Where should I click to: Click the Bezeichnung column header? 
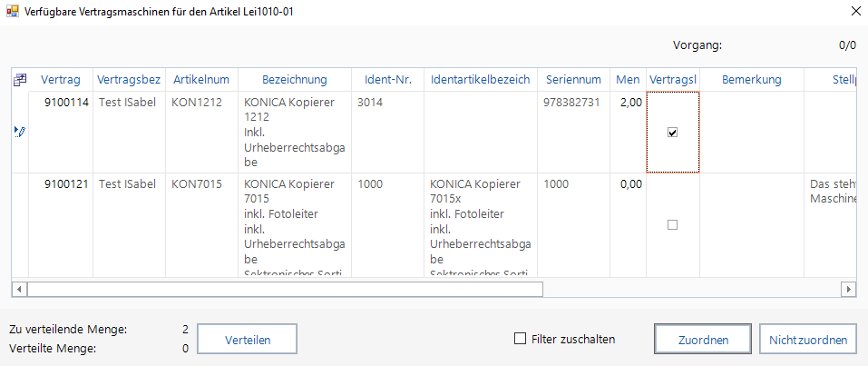(x=295, y=80)
